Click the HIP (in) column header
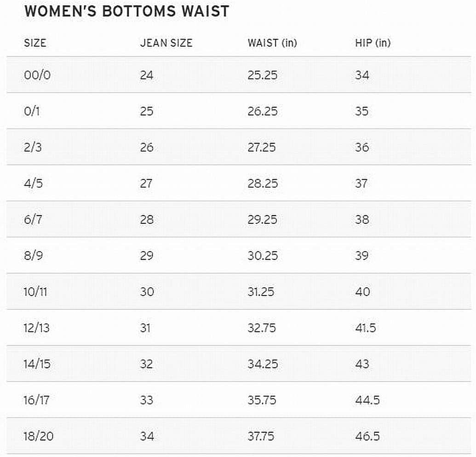Screen dimensions: 476x457 click(x=373, y=43)
